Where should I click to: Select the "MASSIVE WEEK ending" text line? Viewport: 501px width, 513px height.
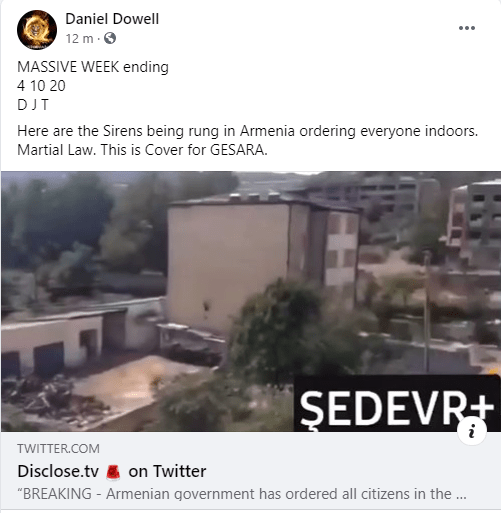click(93, 67)
